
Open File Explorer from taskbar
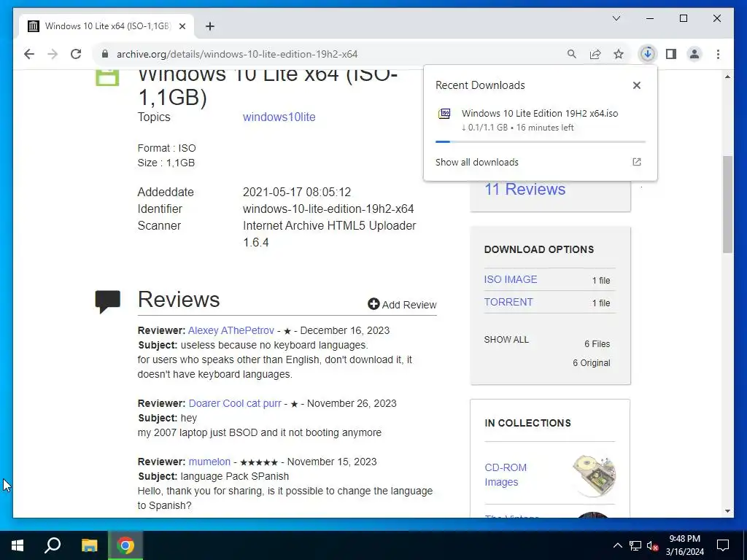coord(89,545)
